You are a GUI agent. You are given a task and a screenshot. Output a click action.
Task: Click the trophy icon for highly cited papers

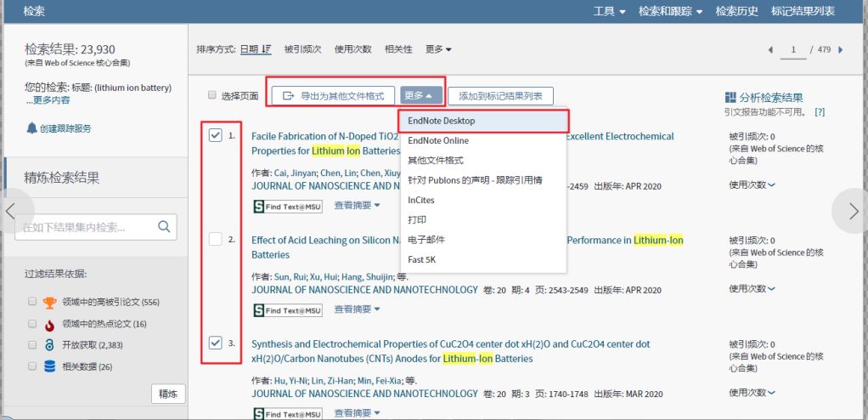(50, 303)
